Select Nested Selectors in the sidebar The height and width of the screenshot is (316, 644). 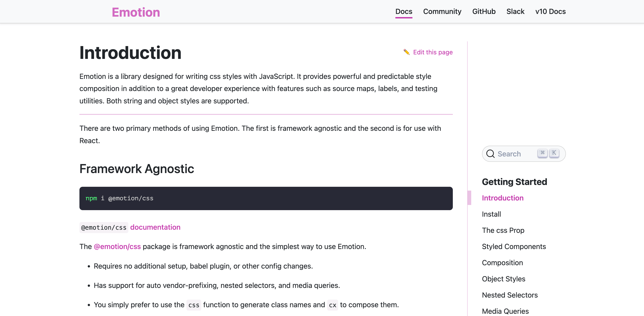point(510,295)
